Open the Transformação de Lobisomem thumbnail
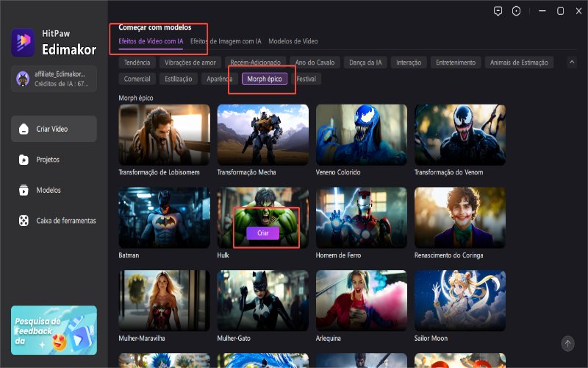This screenshot has width=588, height=368. coord(164,135)
